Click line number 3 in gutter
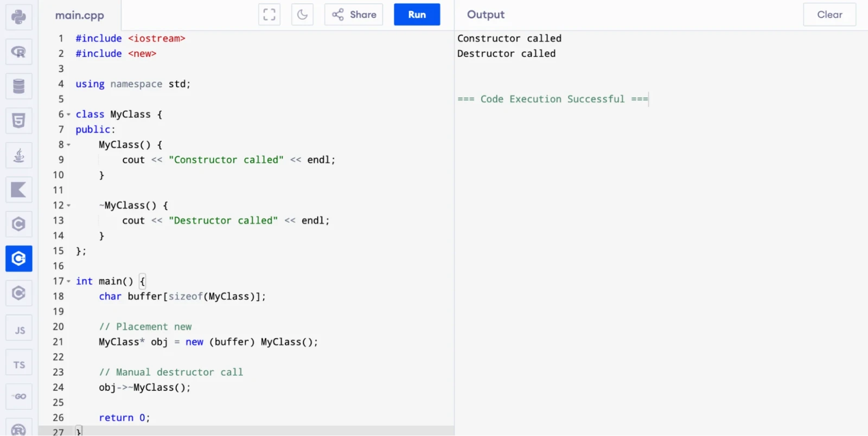868x436 pixels. pos(61,69)
